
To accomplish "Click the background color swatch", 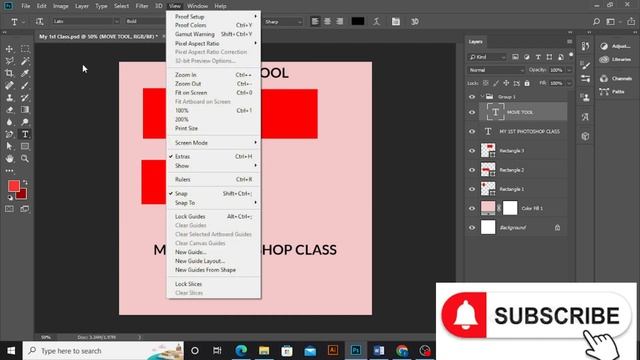I will pos(23,195).
